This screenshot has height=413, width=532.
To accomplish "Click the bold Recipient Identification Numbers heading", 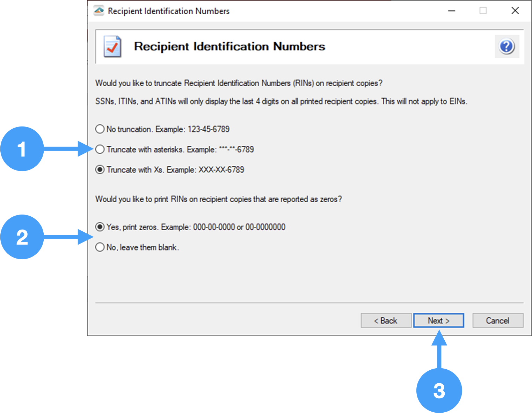I will click(229, 46).
